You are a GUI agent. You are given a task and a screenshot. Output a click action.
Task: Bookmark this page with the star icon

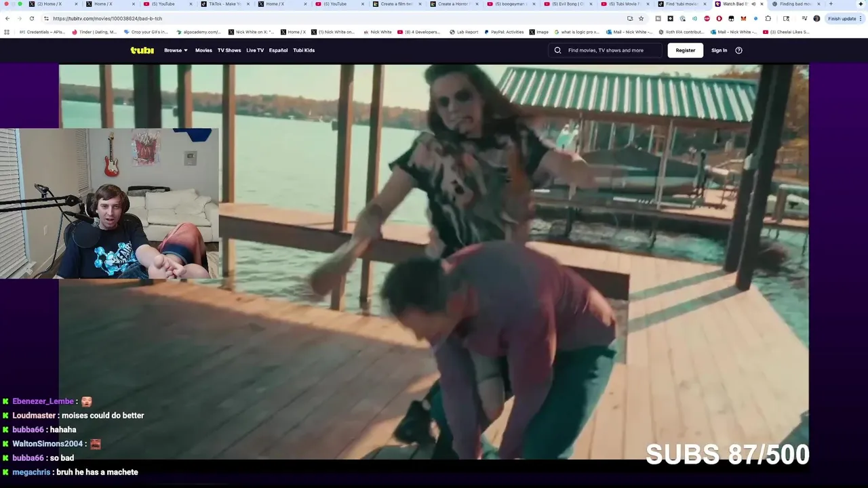(641, 18)
